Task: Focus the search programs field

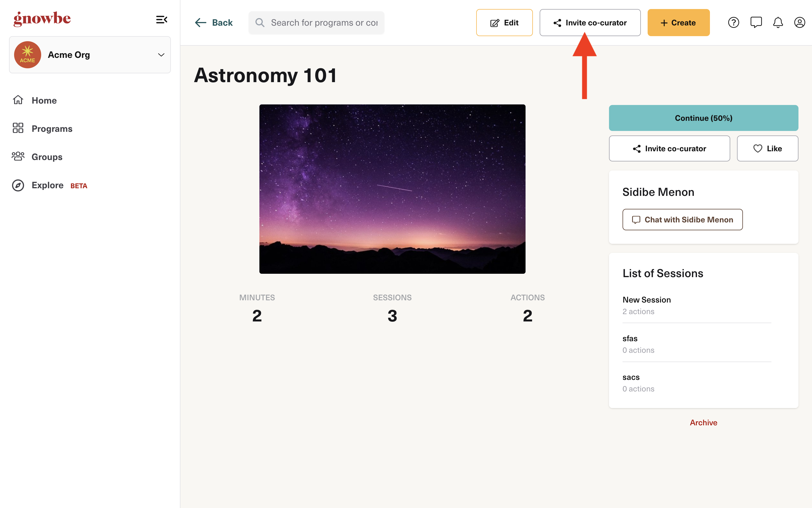Action: 316,23
